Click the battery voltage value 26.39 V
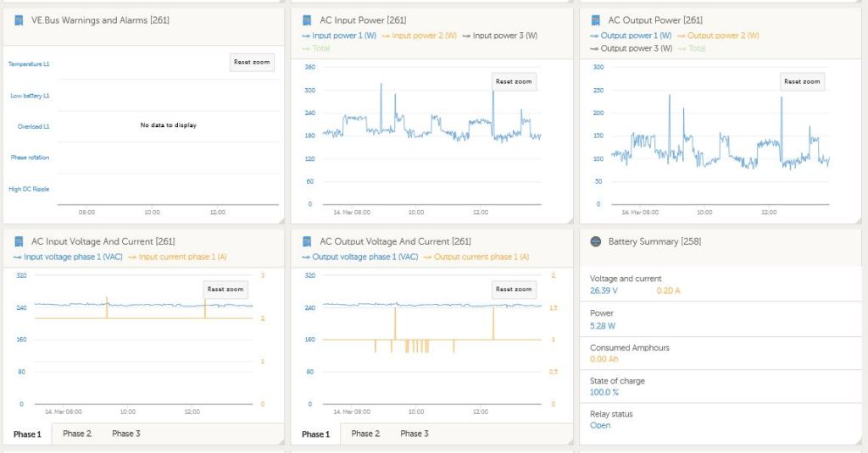 coord(604,290)
